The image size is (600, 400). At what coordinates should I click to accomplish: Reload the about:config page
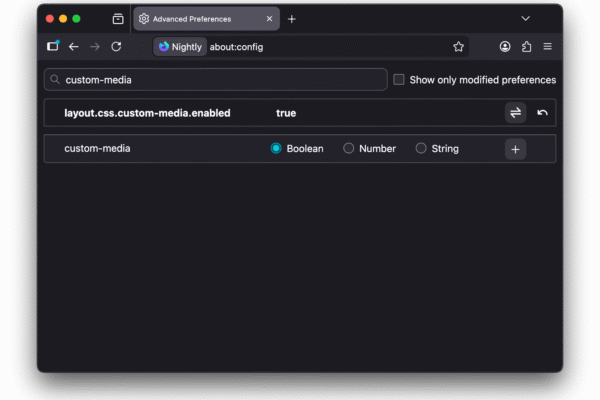click(x=116, y=47)
